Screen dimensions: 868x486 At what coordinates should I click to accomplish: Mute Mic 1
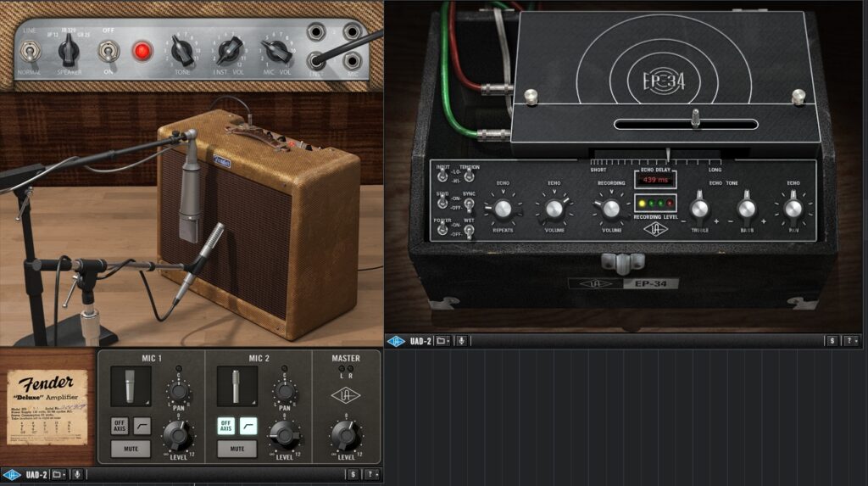coord(131,449)
